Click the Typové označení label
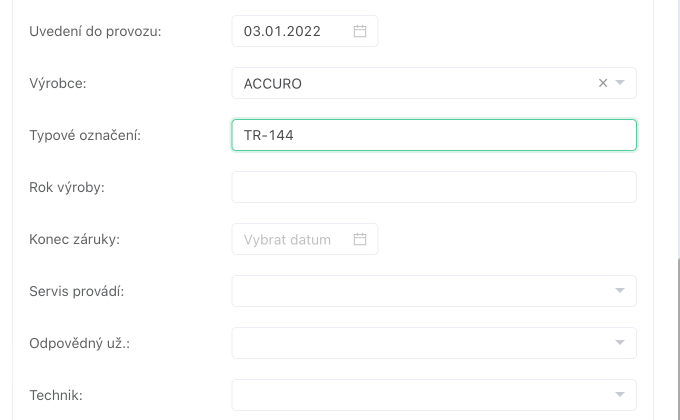The image size is (680, 420). [85, 135]
